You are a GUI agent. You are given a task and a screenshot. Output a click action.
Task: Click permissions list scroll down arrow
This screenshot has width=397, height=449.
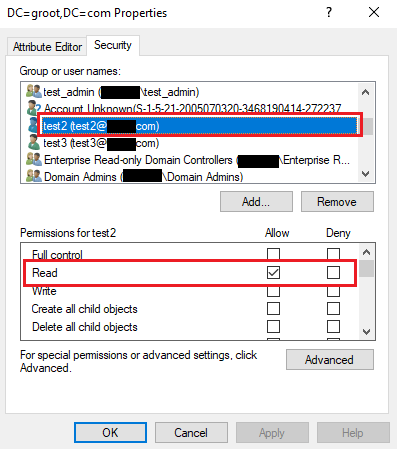pos(366,332)
